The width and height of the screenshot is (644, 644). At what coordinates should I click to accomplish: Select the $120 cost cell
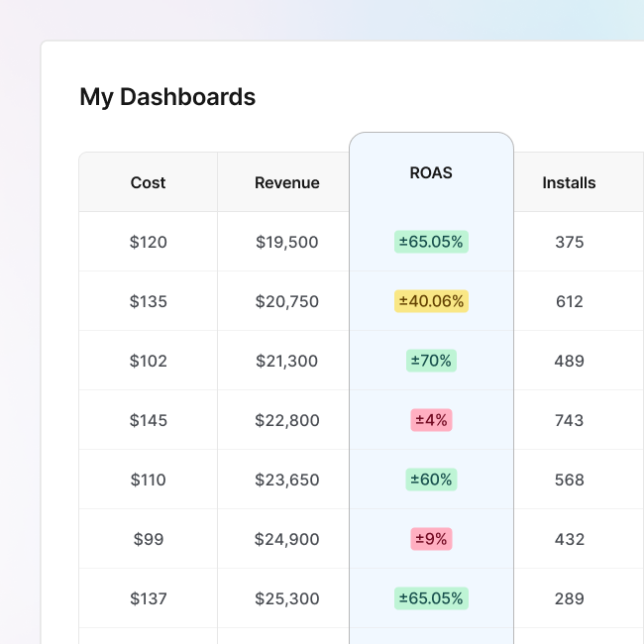[x=148, y=242]
